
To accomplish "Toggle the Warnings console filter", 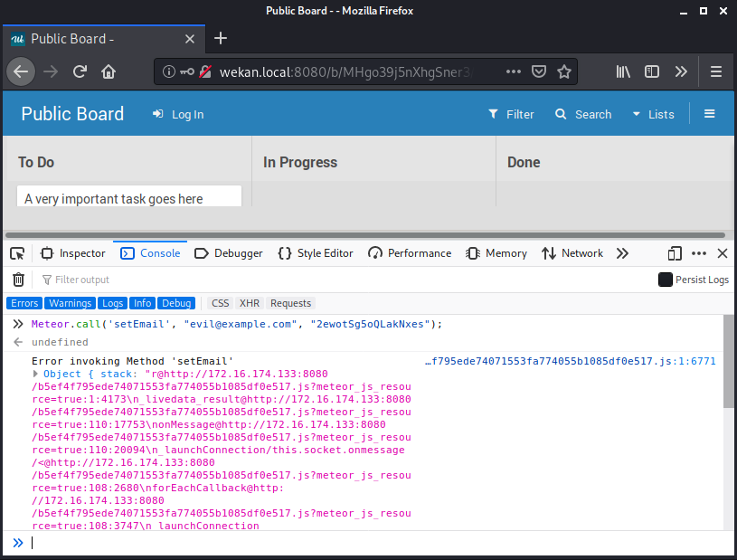I will pos(71,303).
